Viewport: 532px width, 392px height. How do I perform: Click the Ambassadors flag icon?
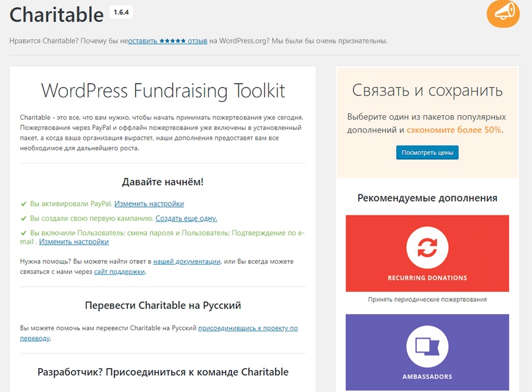(x=427, y=346)
